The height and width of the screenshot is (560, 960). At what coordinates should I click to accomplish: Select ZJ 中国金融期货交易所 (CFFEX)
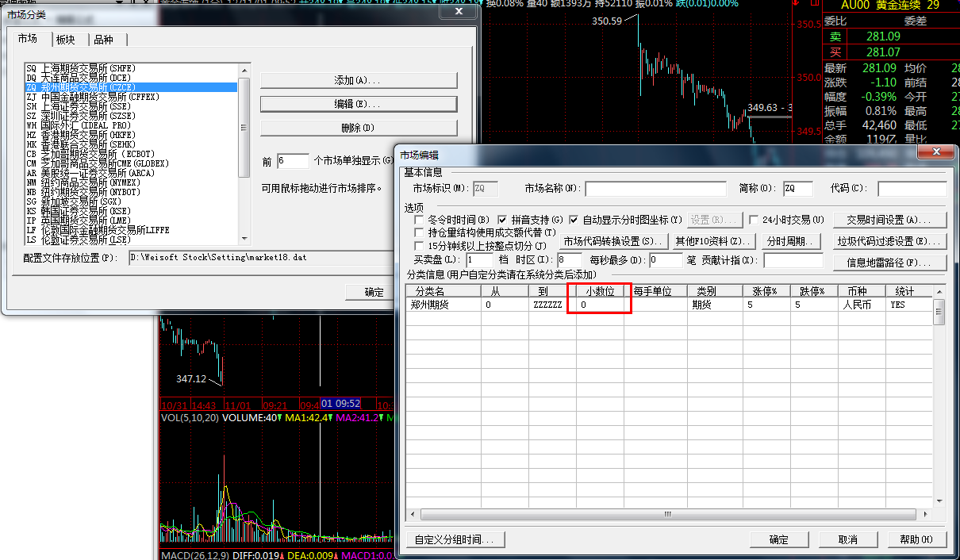131,97
